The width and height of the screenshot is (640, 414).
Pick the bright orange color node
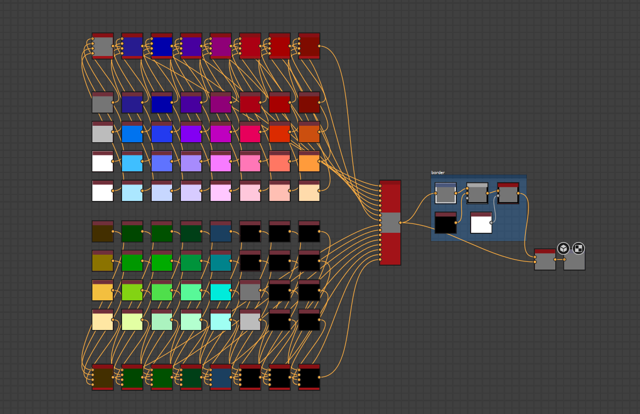tap(309, 162)
